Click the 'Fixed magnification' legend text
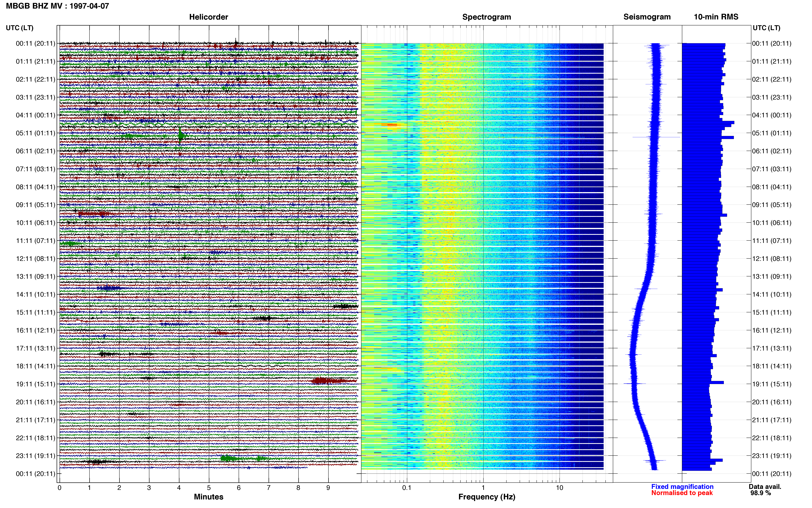Viewport: 812px width, 508px height. point(682,486)
